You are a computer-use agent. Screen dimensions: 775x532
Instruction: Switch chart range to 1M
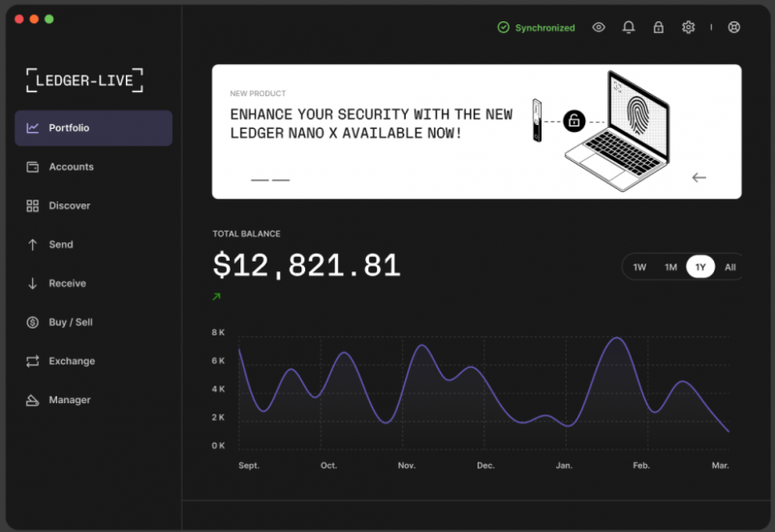pyautogui.click(x=670, y=267)
